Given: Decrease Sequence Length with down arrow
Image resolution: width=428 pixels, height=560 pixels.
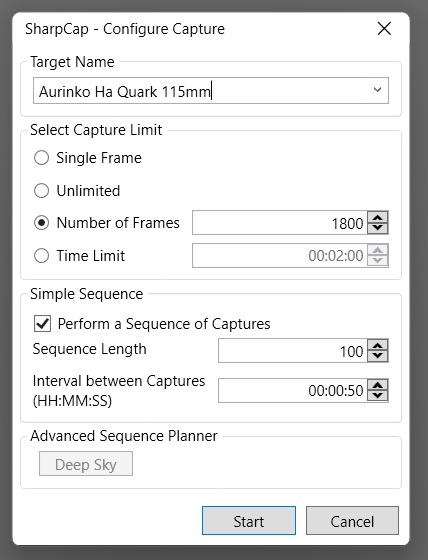Looking at the screenshot, I should tap(378, 356).
